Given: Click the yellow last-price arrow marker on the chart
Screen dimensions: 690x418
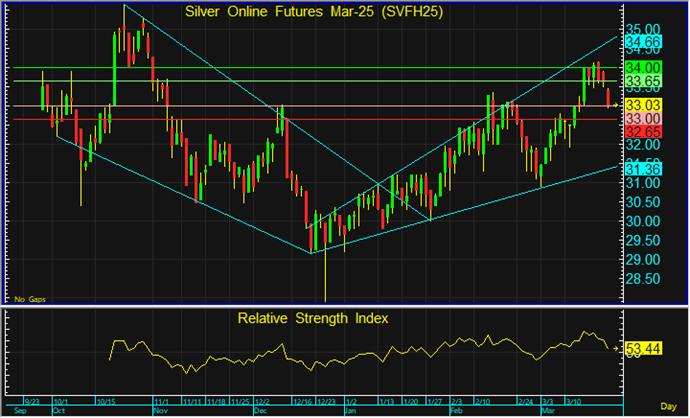Looking at the screenshot, I should tap(615, 105).
